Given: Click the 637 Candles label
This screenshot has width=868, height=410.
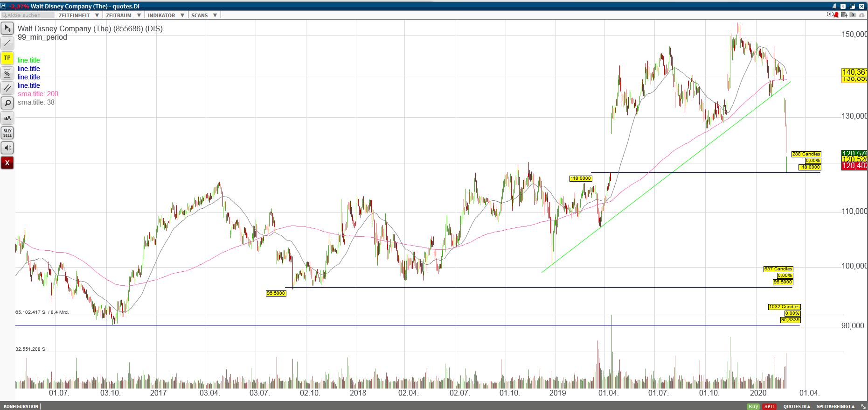Looking at the screenshot, I should pyautogui.click(x=778, y=269).
